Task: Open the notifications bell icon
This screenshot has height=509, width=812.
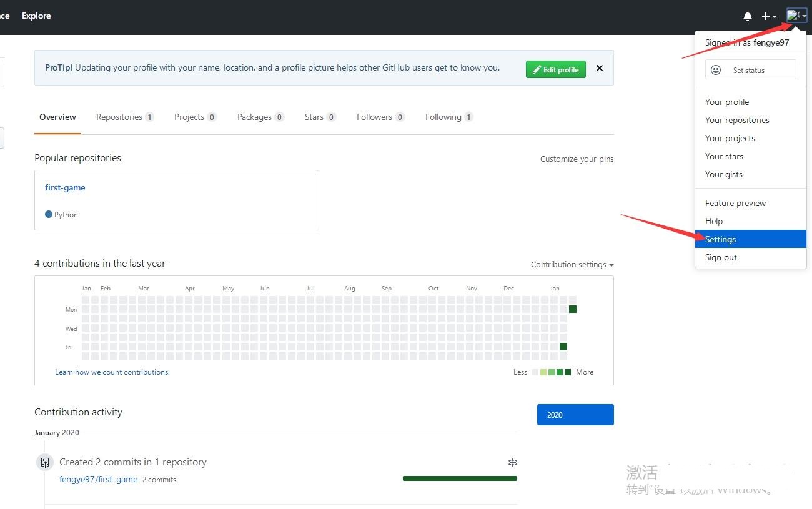Action: click(x=747, y=16)
